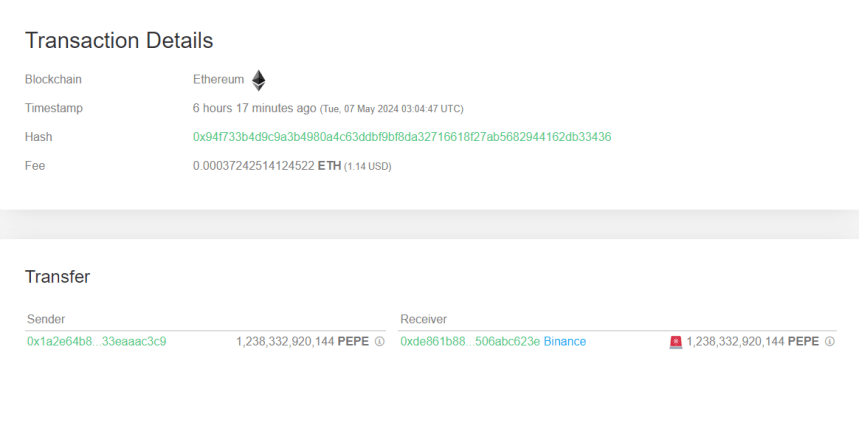Click the Receiver column header
Image resolution: width=859 pixels, height=437 pixels.
coord(423,319)
